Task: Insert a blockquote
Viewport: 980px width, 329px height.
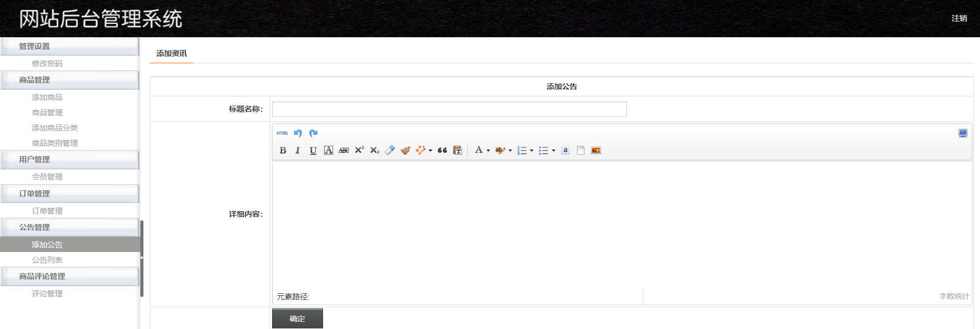Action: point(443,150)
